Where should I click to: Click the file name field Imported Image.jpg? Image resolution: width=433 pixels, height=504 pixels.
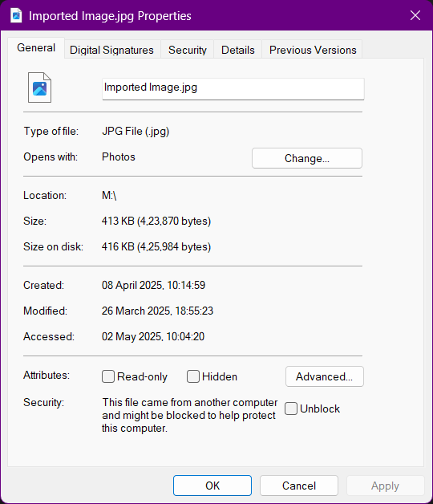tap(233, 89)
